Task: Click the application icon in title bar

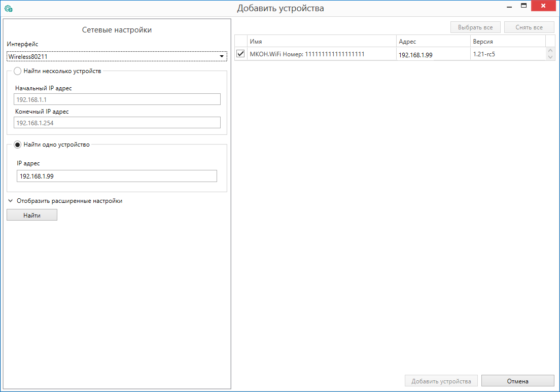Action: point(8,8)
